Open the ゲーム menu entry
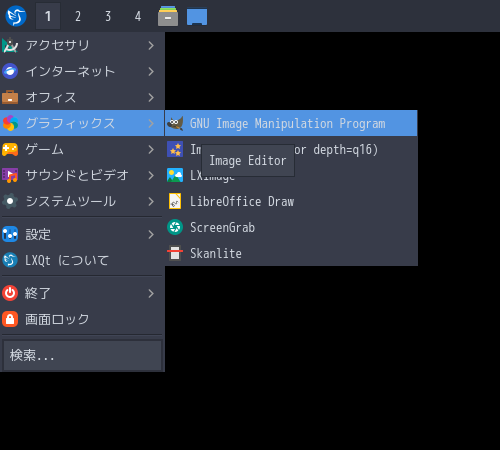 click(x=82, y=149)
